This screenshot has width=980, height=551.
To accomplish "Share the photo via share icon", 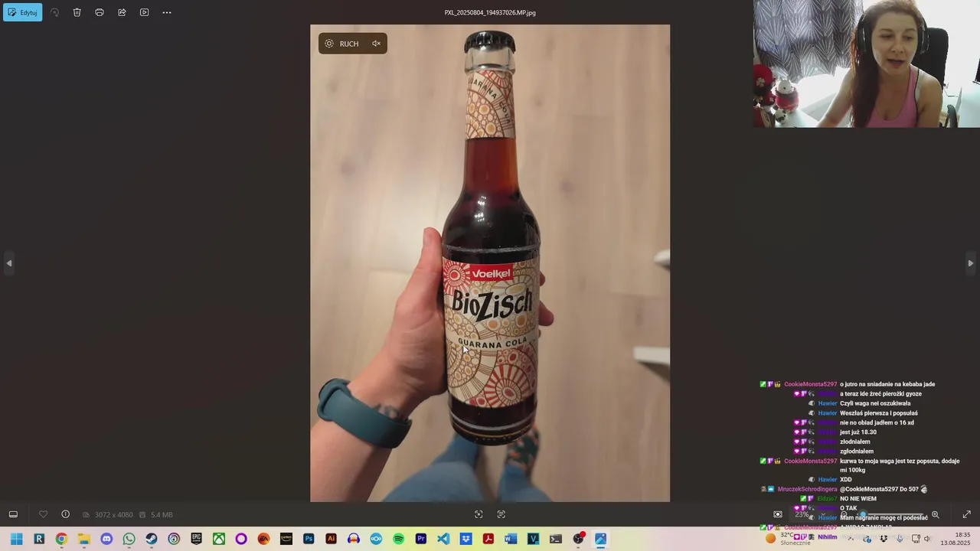I will click(x=122, y=12).
